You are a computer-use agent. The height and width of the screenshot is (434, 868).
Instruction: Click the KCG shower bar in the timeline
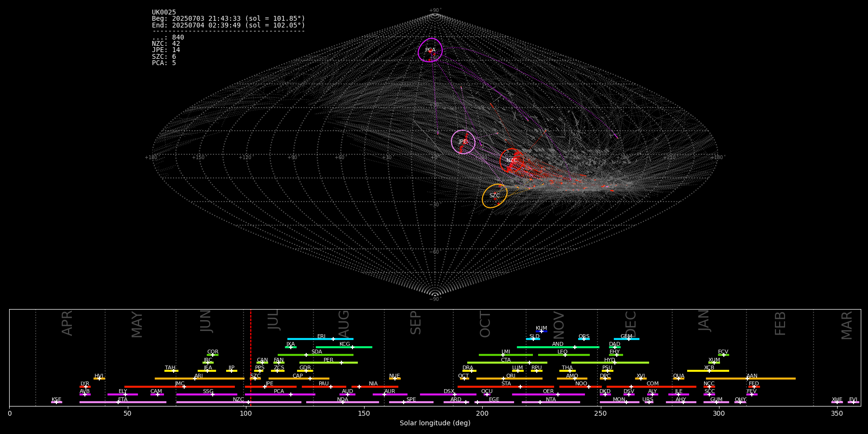tap(344, 347)
